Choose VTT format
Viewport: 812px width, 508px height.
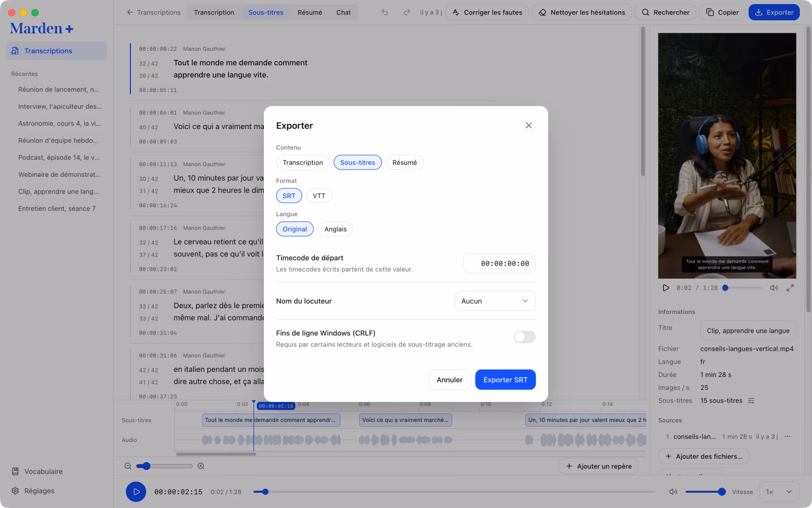point(319,196)
